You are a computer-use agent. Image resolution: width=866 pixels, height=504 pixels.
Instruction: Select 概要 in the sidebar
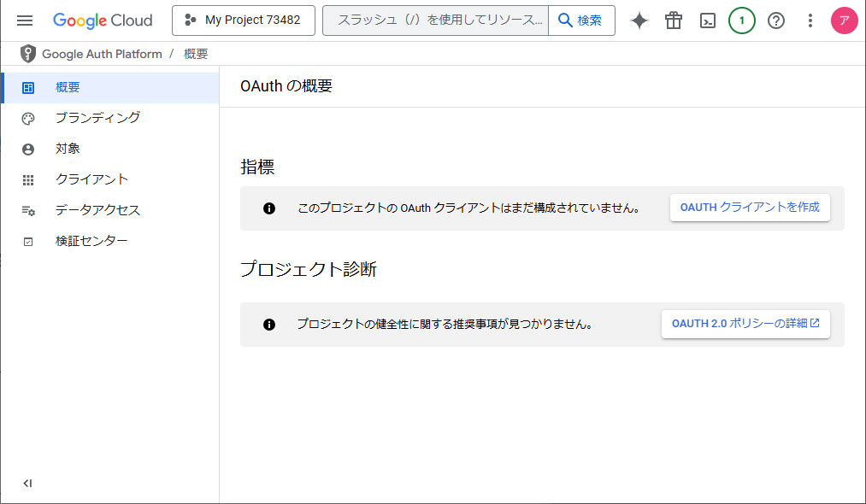[110, 87]
